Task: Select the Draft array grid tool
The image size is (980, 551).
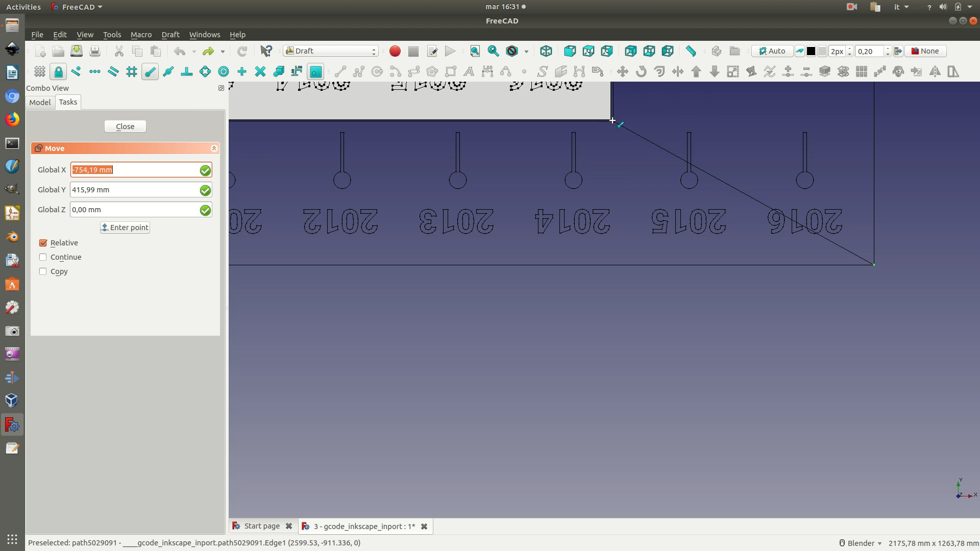Action: [862, 71]
